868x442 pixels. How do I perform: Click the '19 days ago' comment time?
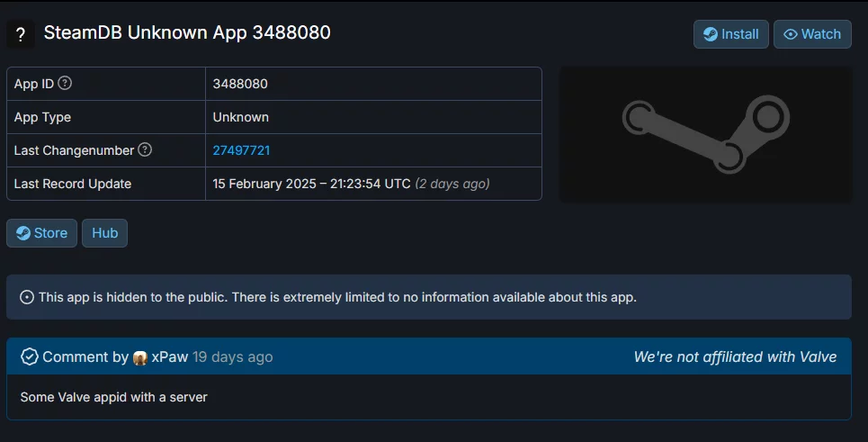point(232,357)
